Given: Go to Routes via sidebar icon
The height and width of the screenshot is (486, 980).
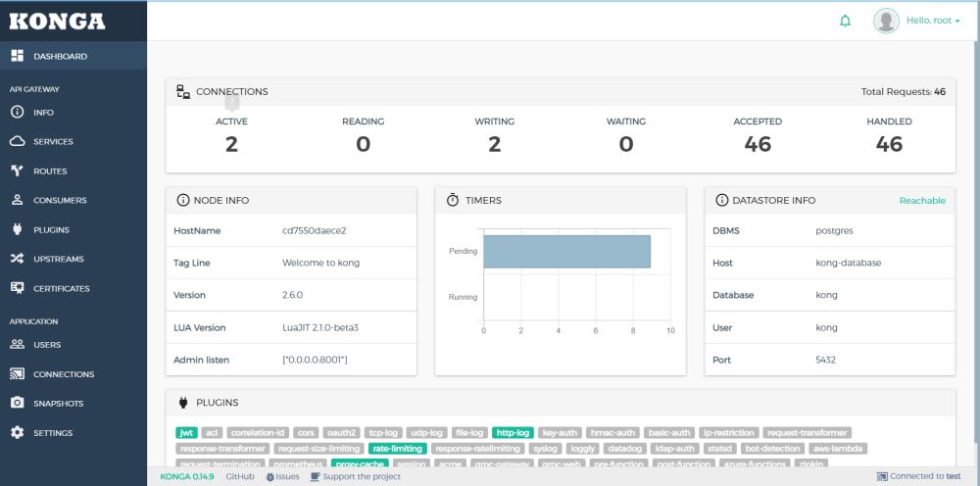Looking at the screenshot, I should 17,171.
